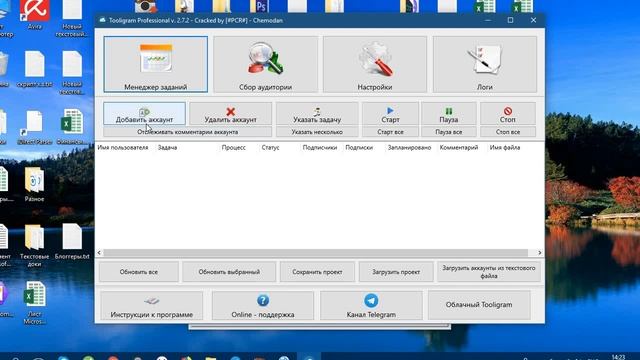Click the system clock in taskbar

click(x=619, y=357)
